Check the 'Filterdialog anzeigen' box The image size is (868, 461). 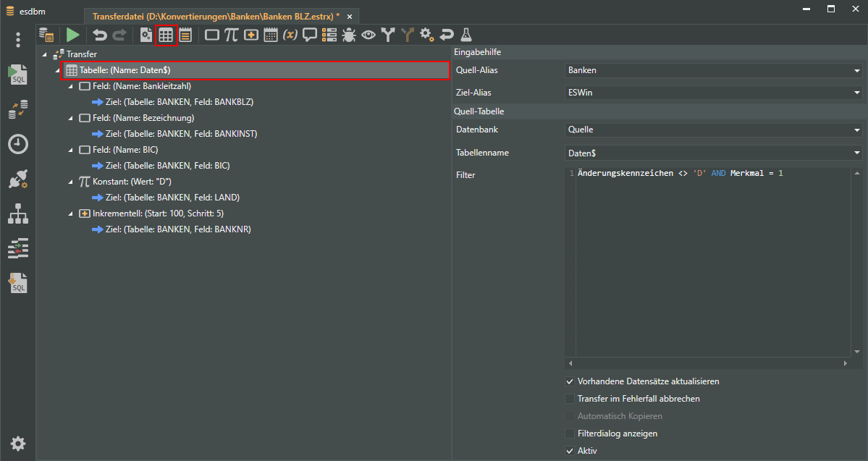point(570,433)
